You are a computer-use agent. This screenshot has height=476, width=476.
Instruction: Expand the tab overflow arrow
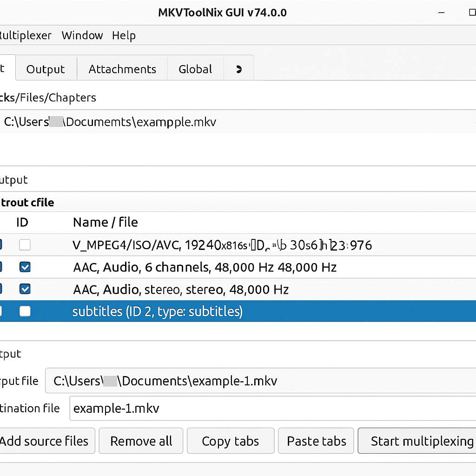click(x=239, y=69)
